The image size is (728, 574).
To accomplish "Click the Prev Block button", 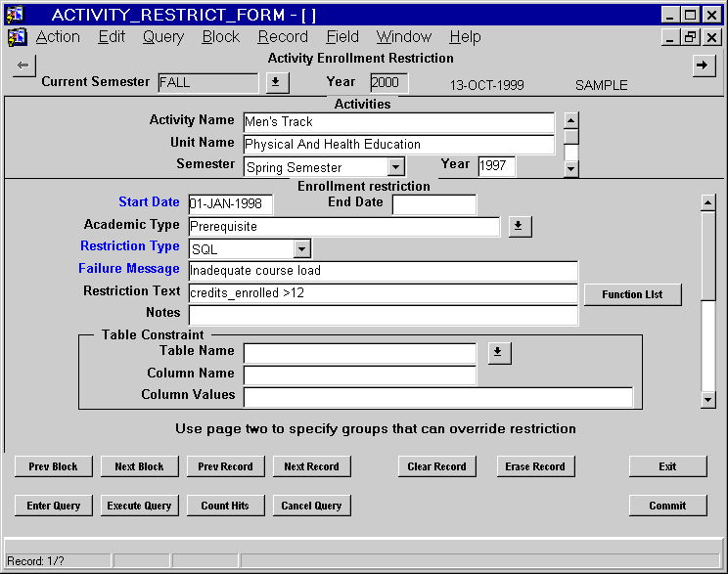I will 54,466.
